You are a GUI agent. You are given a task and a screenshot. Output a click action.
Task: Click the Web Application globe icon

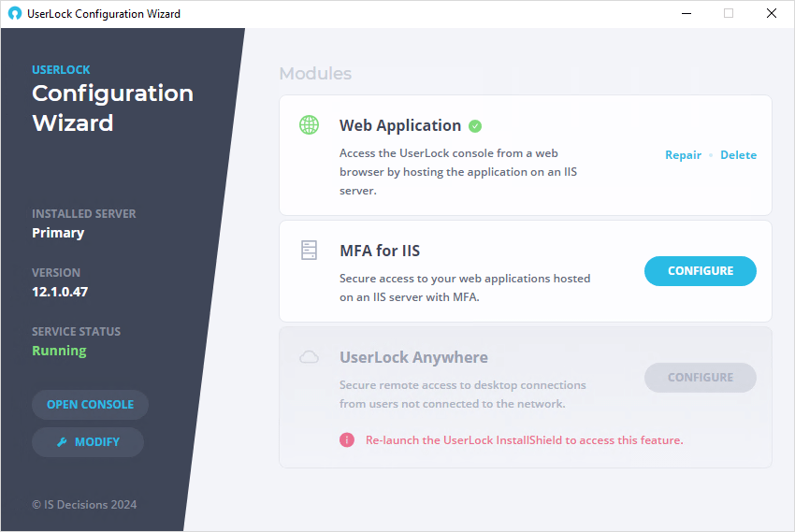pos(309,124)
